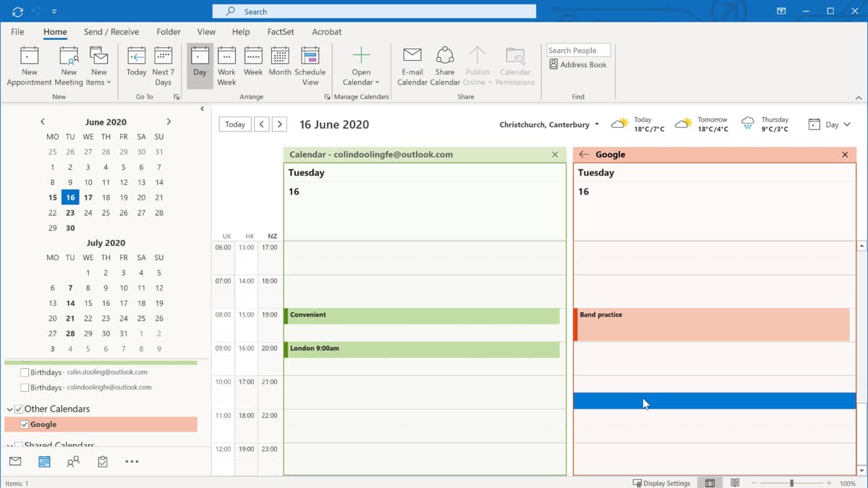Click the Search People field
The width and height of the screenshot is (868, 488).
coord(579,51)
